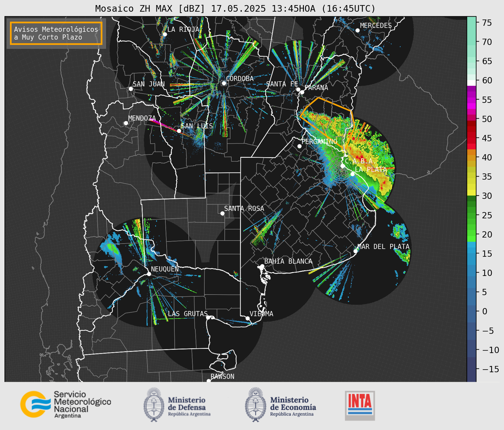Click the PARANA city marker dot

(302, 92)
